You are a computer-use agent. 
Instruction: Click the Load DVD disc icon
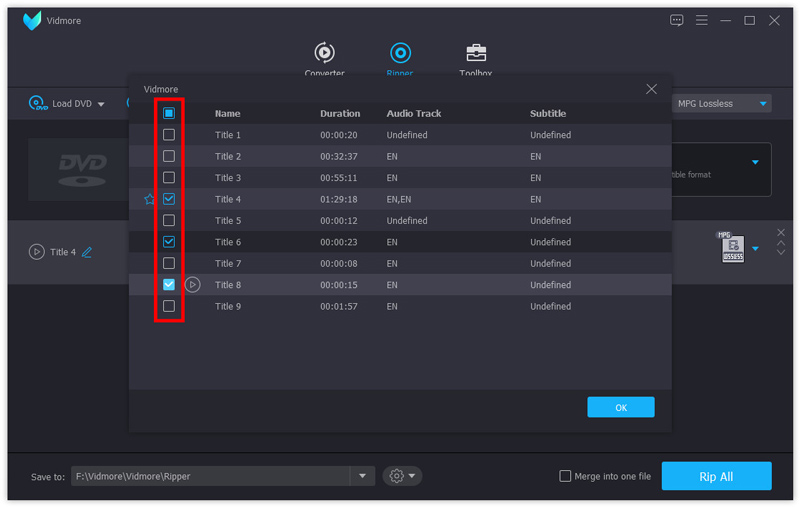[x=38, y=103]
